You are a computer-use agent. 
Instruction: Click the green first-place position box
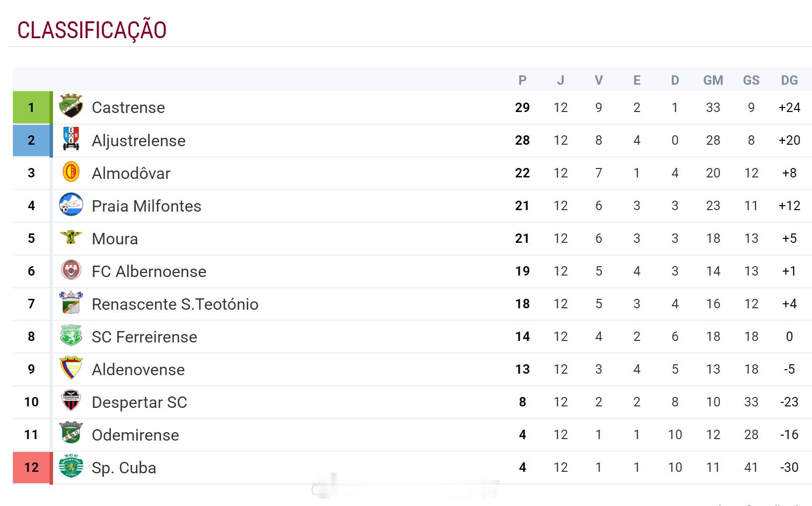(x=32, y=108)
